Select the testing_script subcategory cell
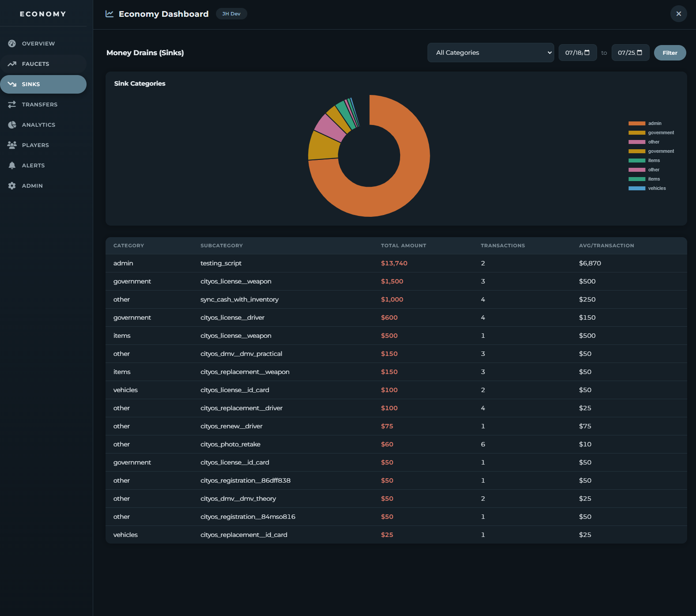 point(221,263)
